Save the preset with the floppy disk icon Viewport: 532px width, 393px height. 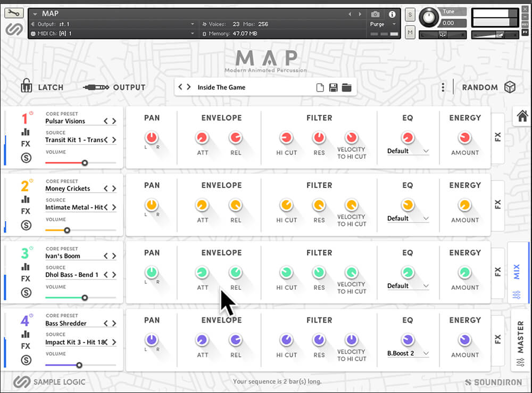click(334, 87)
